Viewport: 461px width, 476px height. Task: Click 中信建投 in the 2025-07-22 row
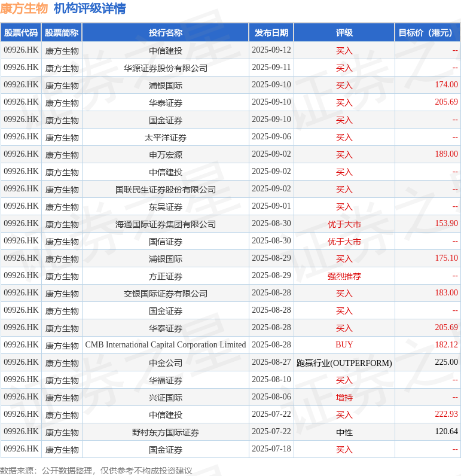[x=166, y=414]
